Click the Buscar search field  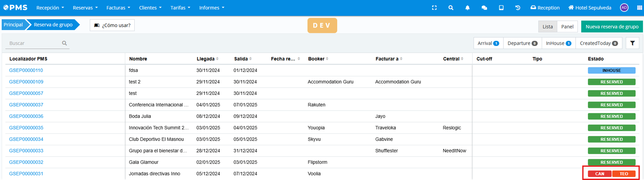coord(34,43)
